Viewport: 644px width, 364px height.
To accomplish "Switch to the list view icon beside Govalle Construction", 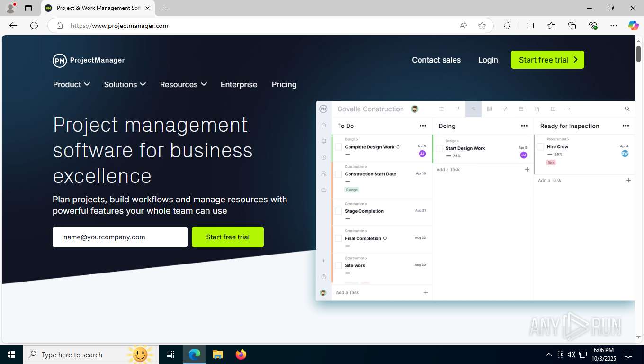I will click(442, 109).
